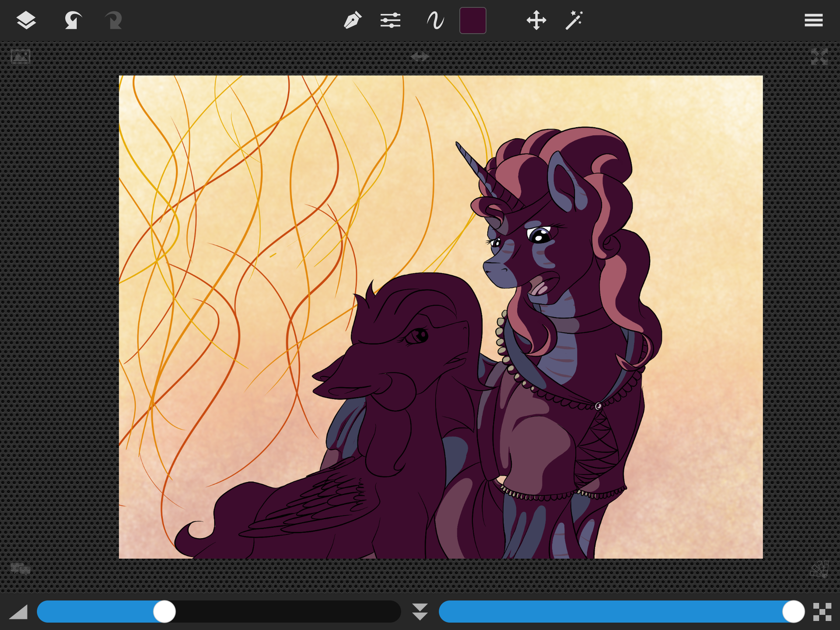Collapse the bottom slider bar

(420, 612)
